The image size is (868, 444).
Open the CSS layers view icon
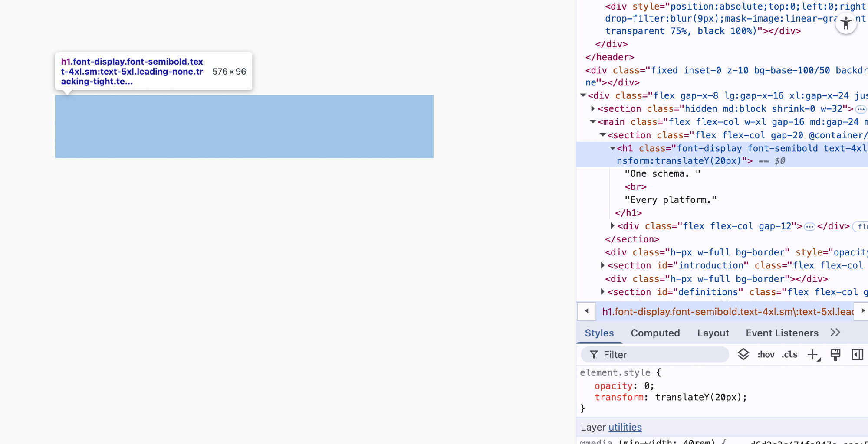743,354
